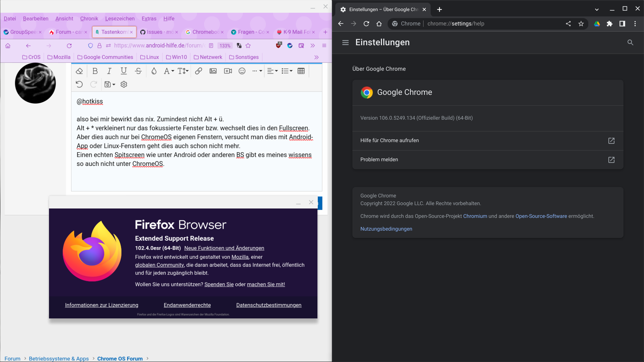Insert media via video icon

[x=228, y=71]
